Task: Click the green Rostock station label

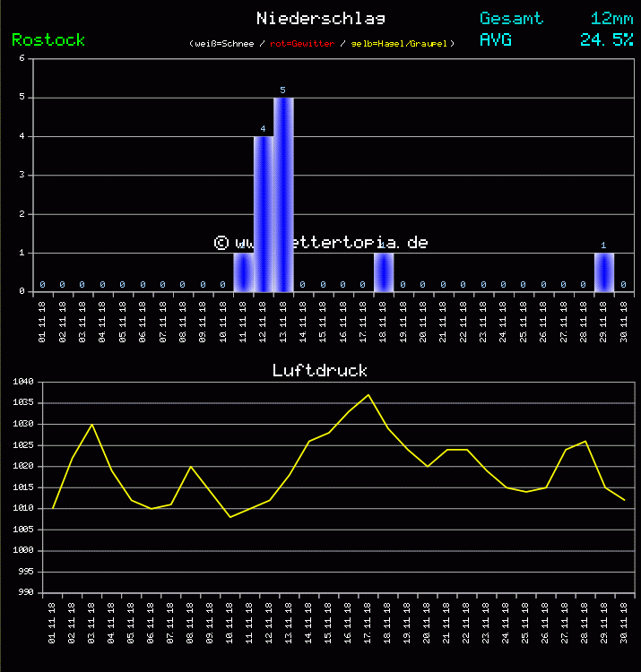Action: [x=48, y=39]
